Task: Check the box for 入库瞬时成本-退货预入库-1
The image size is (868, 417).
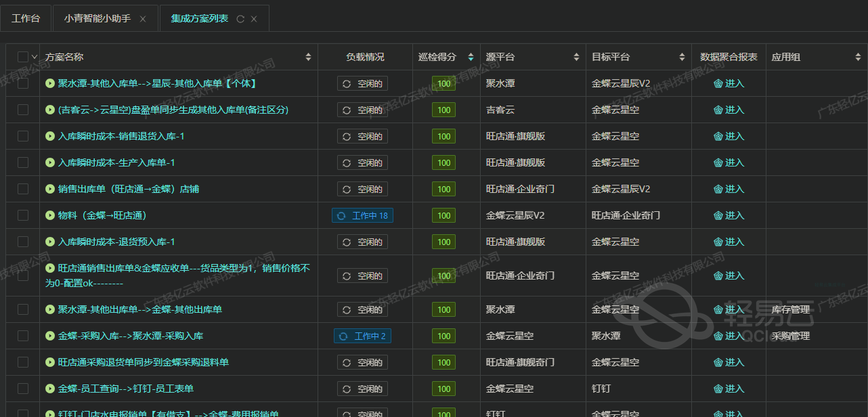Action: pos(23,242)
